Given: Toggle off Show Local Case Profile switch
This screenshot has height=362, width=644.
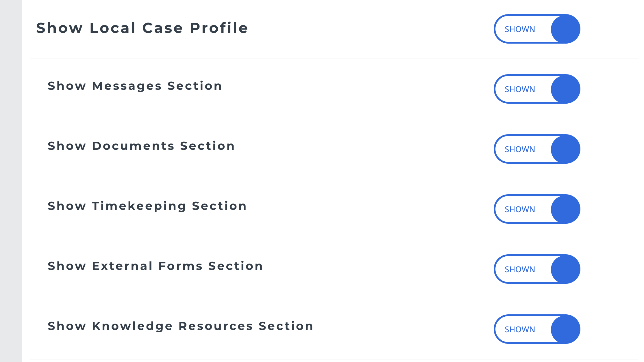Looking at the screenshot, I should pos(537,29).
